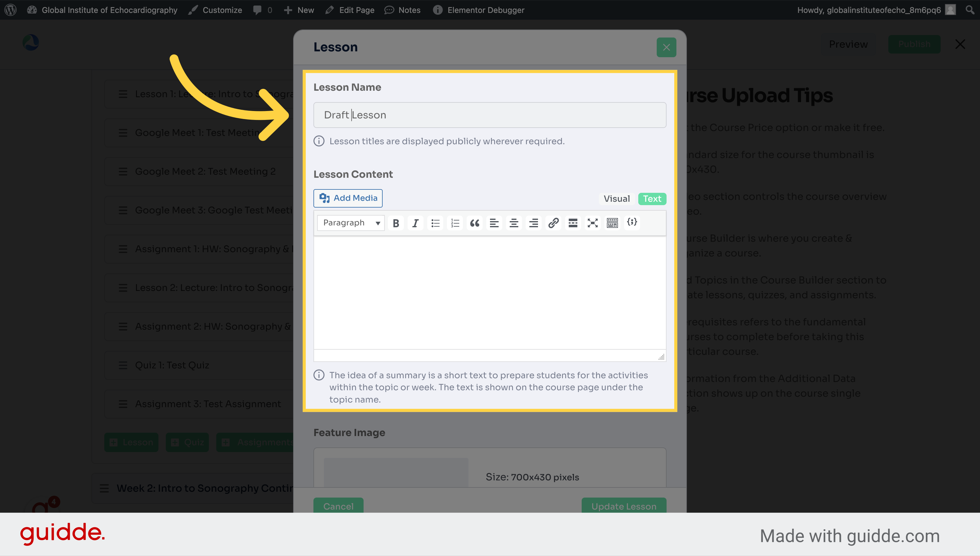The image size is (980, 556).
Task: Click the Unordered list icon
Action: (435, 222)
